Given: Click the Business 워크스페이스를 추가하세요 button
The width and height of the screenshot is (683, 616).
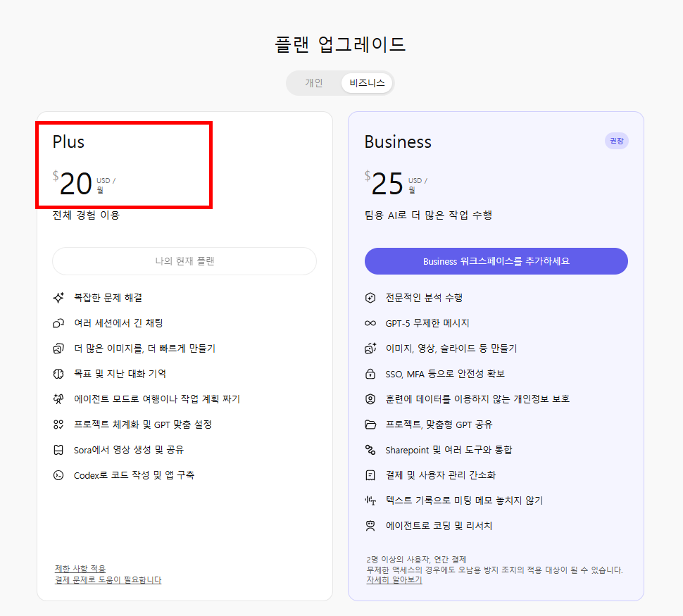Looking at the screenshot, I should point(496,261).
